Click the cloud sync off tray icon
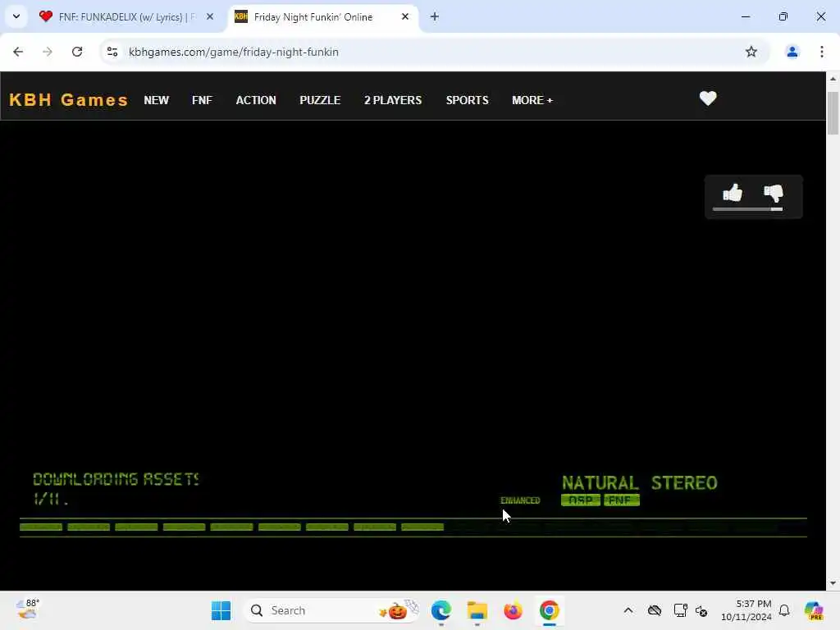Image resolution: width=840 pixels, height=630 pixels. (x=655, y=610)
